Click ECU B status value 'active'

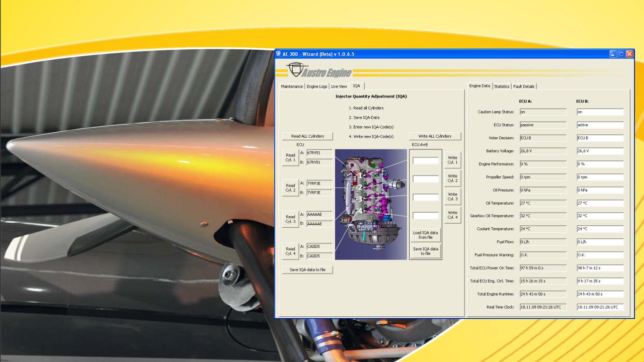tap(600, 125)
